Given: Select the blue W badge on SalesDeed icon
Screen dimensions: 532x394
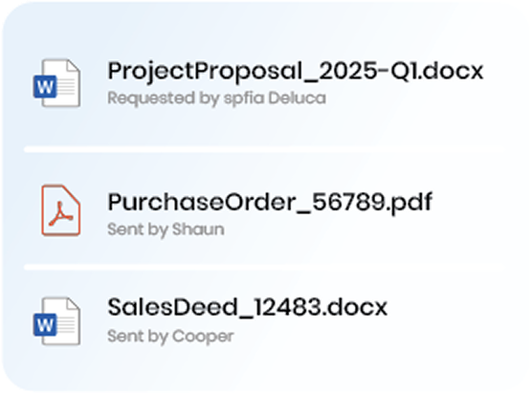Looking at the screenshot, I should (x=45, y=325).
